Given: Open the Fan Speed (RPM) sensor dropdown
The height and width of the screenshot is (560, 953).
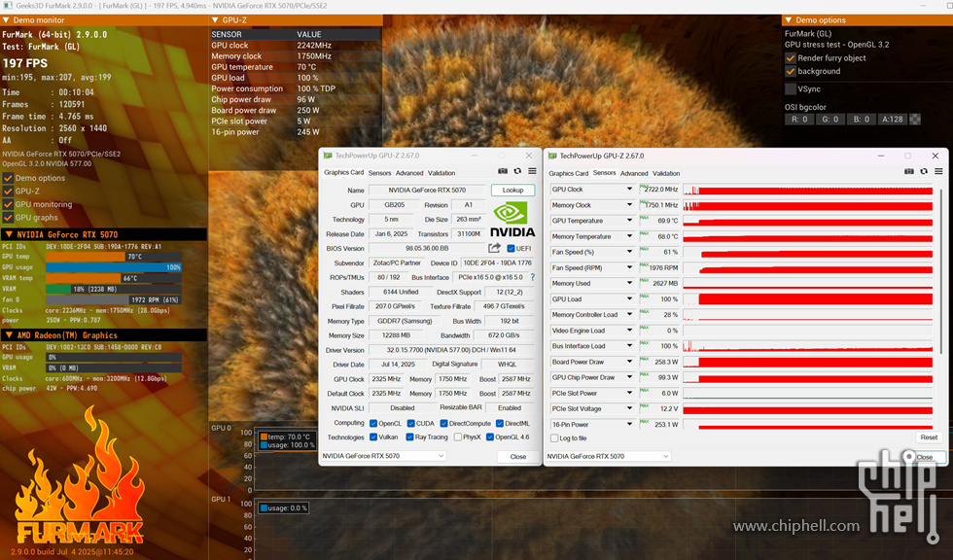Looking at the screenshot, I should tap(630, 267).
